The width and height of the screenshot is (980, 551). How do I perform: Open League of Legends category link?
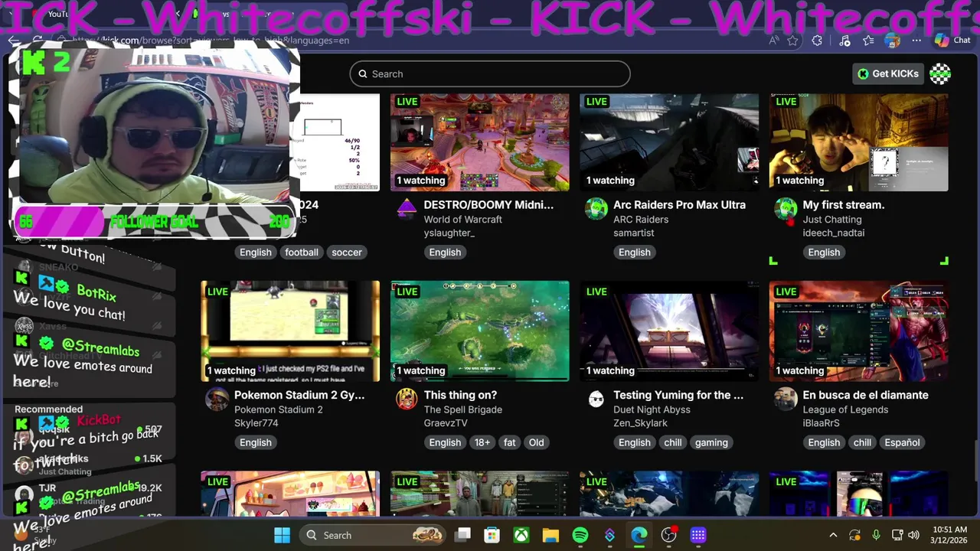click(x=845, y=409)
